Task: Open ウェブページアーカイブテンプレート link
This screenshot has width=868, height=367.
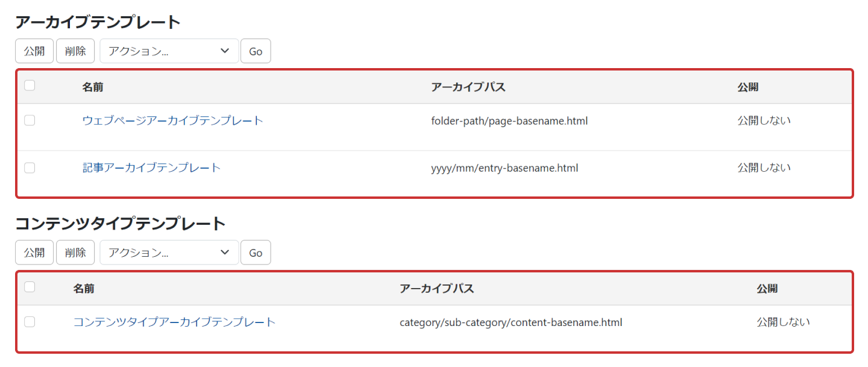Action: [x=172, y=121]
